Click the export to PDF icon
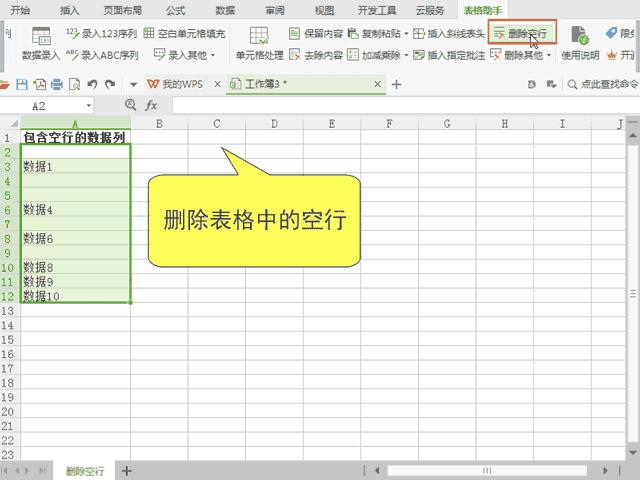Screen dimensions: 640x480 (40, 84)
